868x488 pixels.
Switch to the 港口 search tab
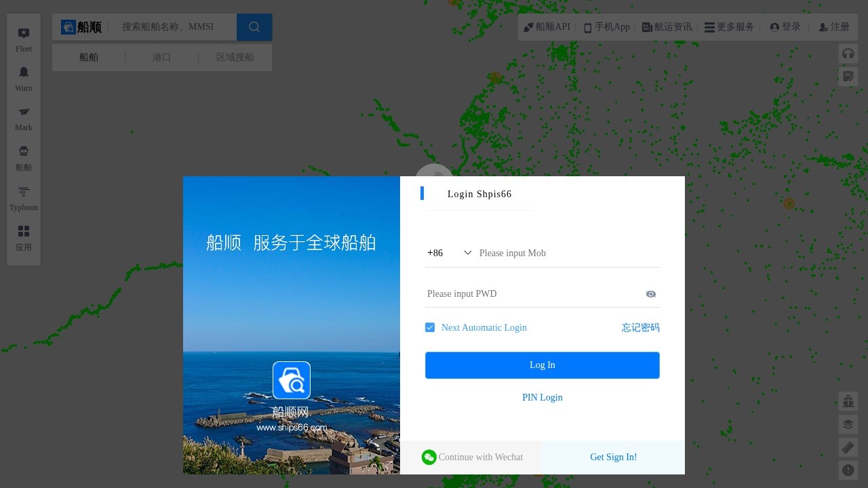point(162,58)
